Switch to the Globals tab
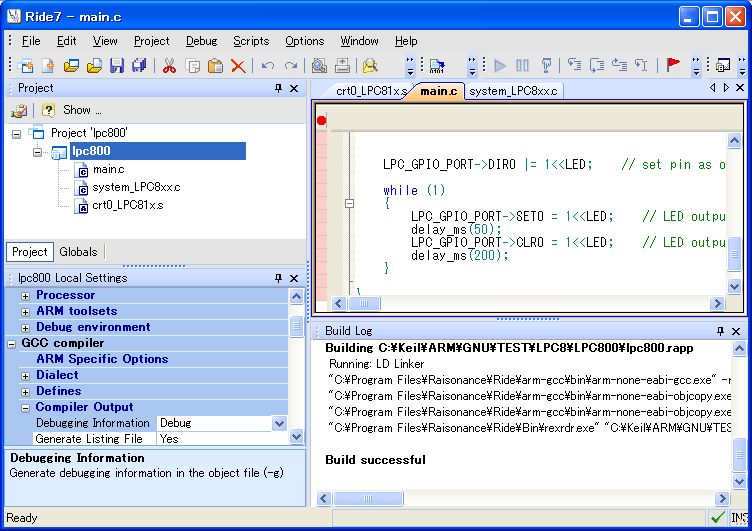 point(78,252)
